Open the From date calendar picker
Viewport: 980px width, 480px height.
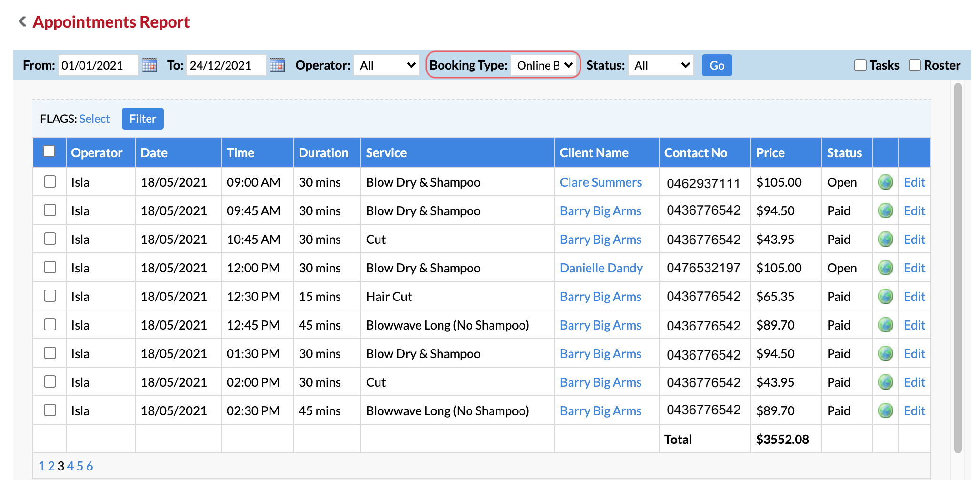point(150,65)
